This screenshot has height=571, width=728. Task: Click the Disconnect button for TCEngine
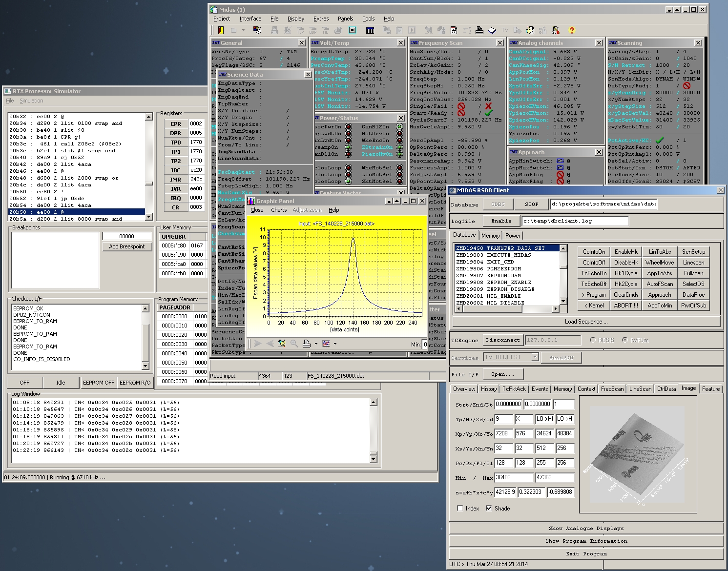tap(503, 340)
